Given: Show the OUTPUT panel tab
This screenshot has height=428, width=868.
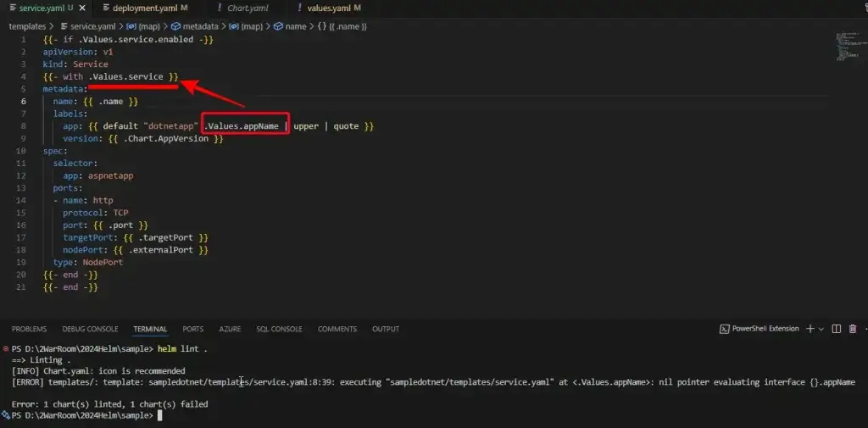Looking at the screenshot, I should [386, 329].
